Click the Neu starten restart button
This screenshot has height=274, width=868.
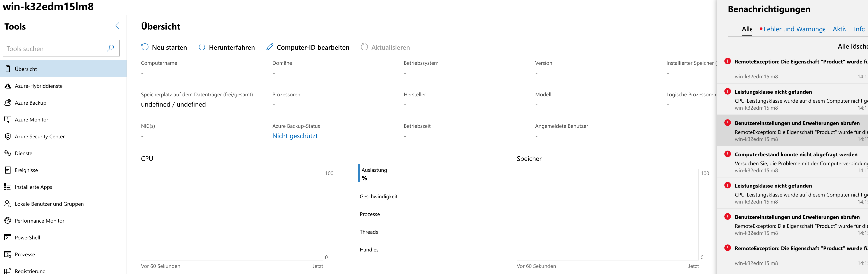[x=164, y=47]
